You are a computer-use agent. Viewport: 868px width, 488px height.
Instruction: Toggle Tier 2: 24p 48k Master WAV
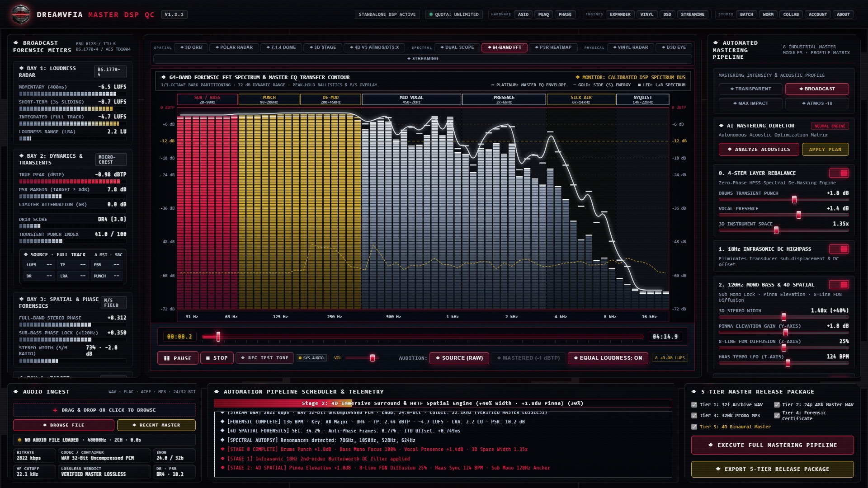point(777,405)
